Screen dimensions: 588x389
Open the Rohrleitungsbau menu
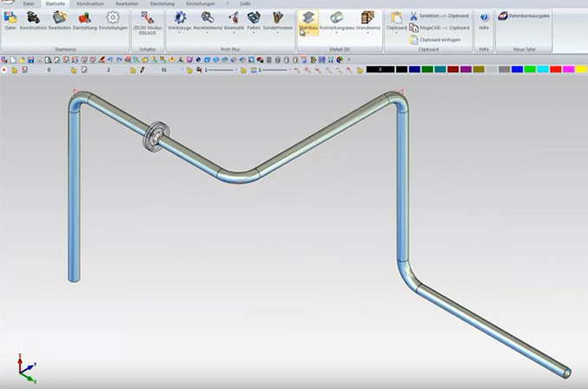pyautogui.click(x=336, y=23)
